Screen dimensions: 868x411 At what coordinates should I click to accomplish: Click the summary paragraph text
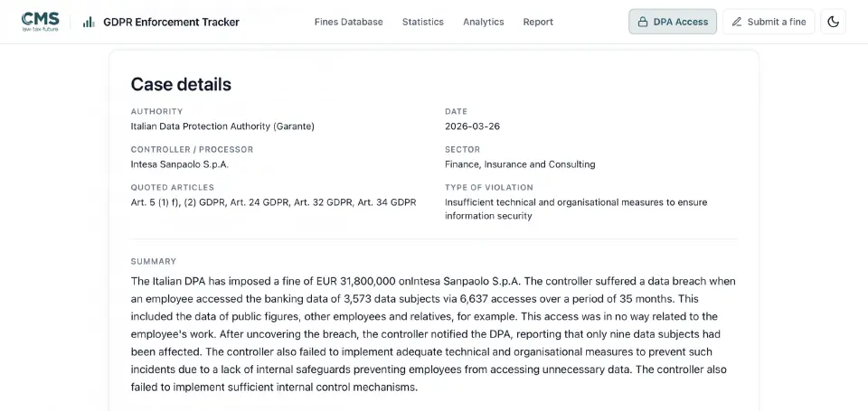point(434,334)
